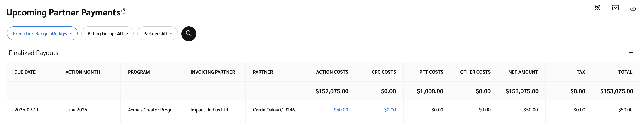The height and width of the screenshot is (123, 644).
Task: Expand Prediction Range 45 days dropdown
Action: click(42, 34)
